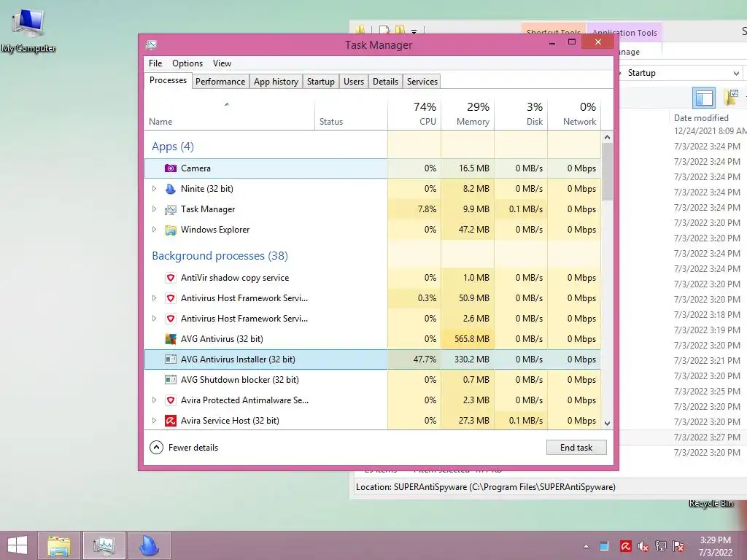Click the 565.8 MB memory value
This screenshot has height=560, width=747.
[472, 338]
